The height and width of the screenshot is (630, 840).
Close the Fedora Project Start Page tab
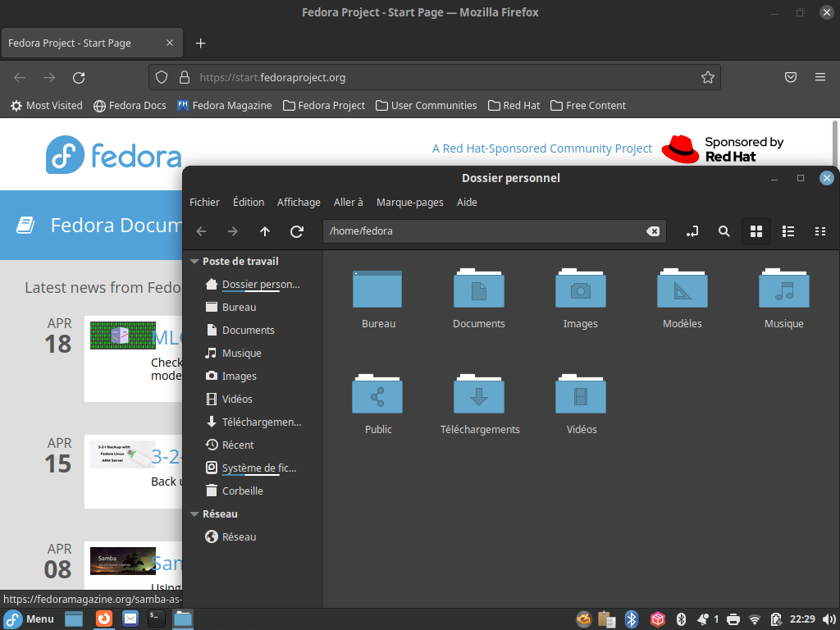(x=170, y=43)
